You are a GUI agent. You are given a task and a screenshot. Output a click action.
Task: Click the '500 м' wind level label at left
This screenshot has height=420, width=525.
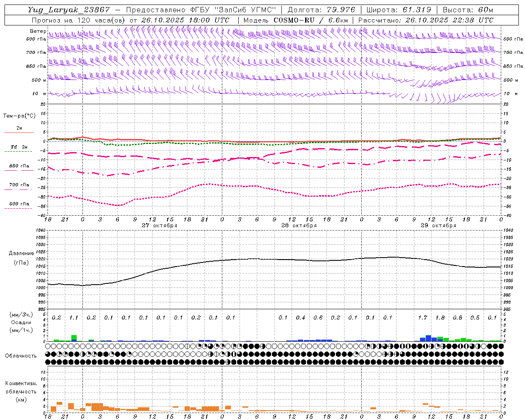pyautogui.click(x=39, y=80)
